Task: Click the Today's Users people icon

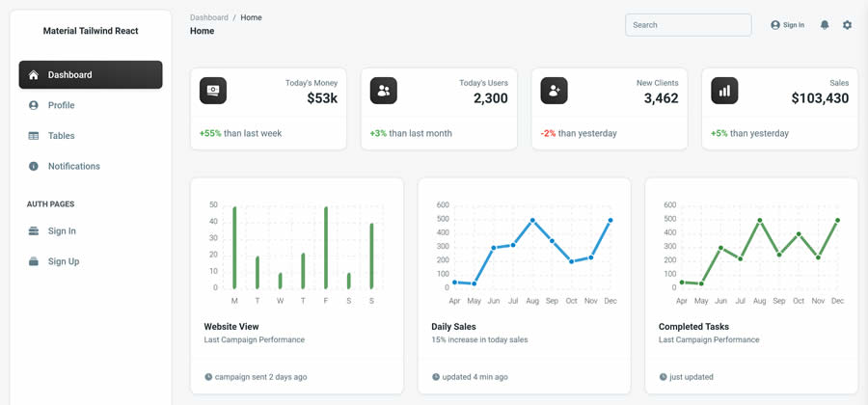Action: click(x=384, y=91)
